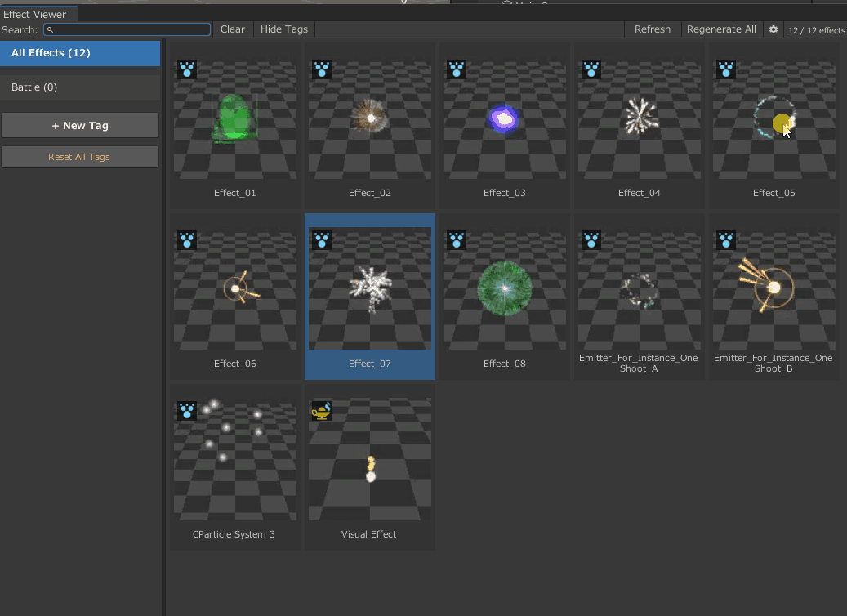Click the particle icon on Effect_03 thumbnail
The height and width of the screenshot is (616, 847).
[457, 69]
